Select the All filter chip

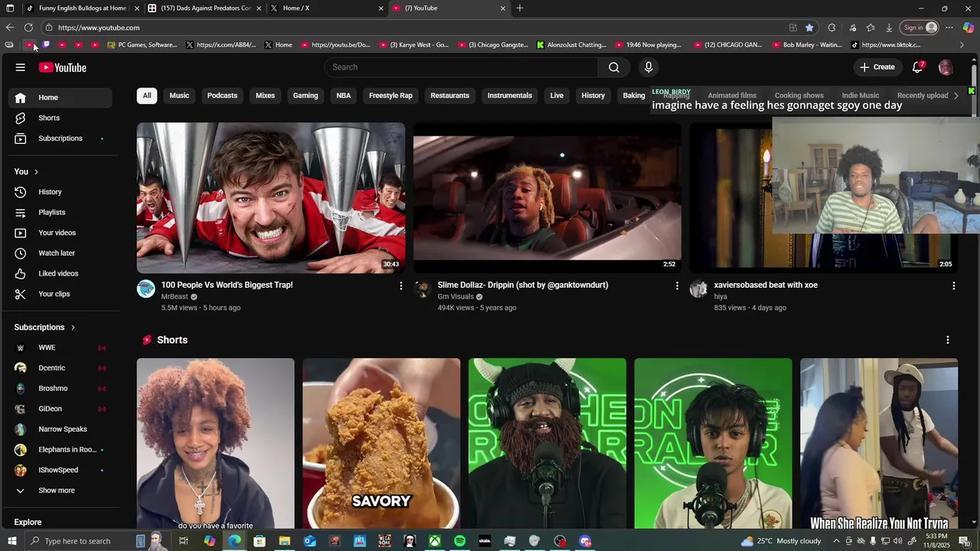click(x=147, y=96)
